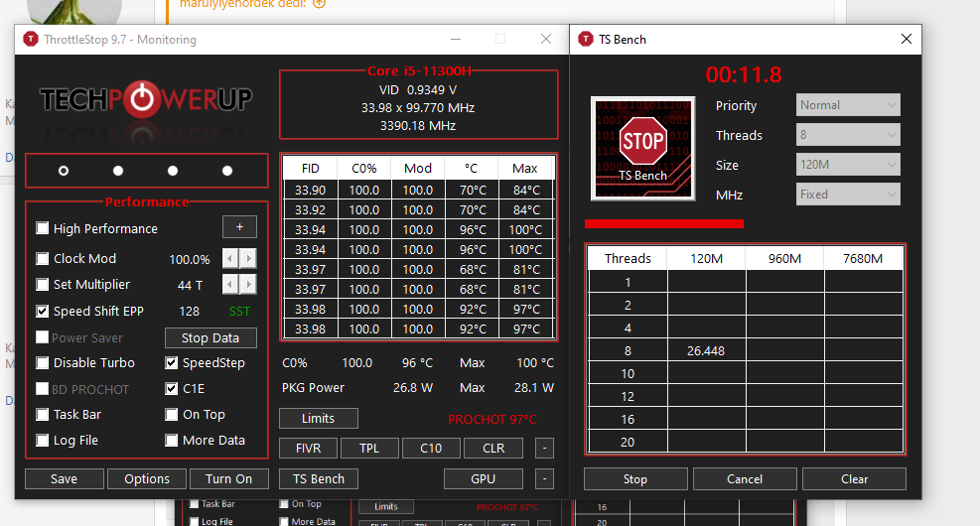Close the TS Bench window

[x=907, y=39]
